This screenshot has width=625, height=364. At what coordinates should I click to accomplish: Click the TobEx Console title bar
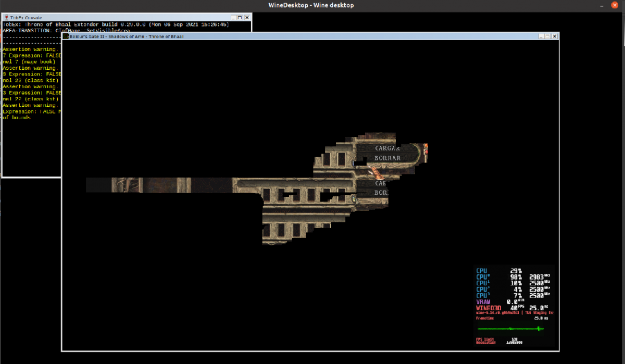[127, 18]
